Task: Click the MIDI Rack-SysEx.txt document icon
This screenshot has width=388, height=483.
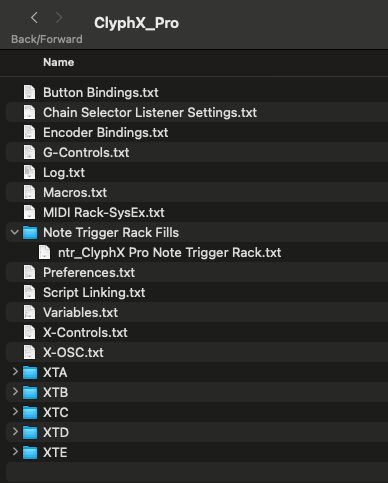Action: coord(29,212)
